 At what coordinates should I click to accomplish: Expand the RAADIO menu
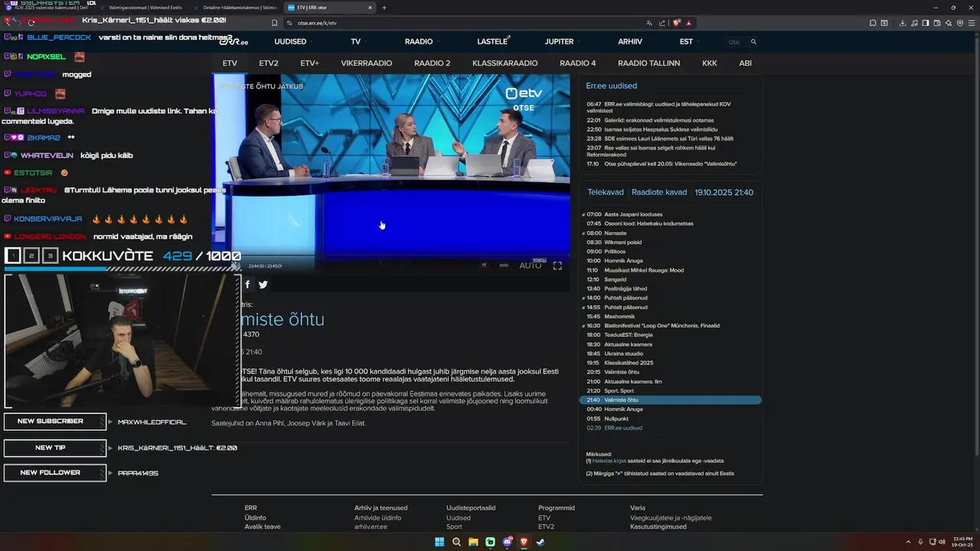click(x=419, y=41)
